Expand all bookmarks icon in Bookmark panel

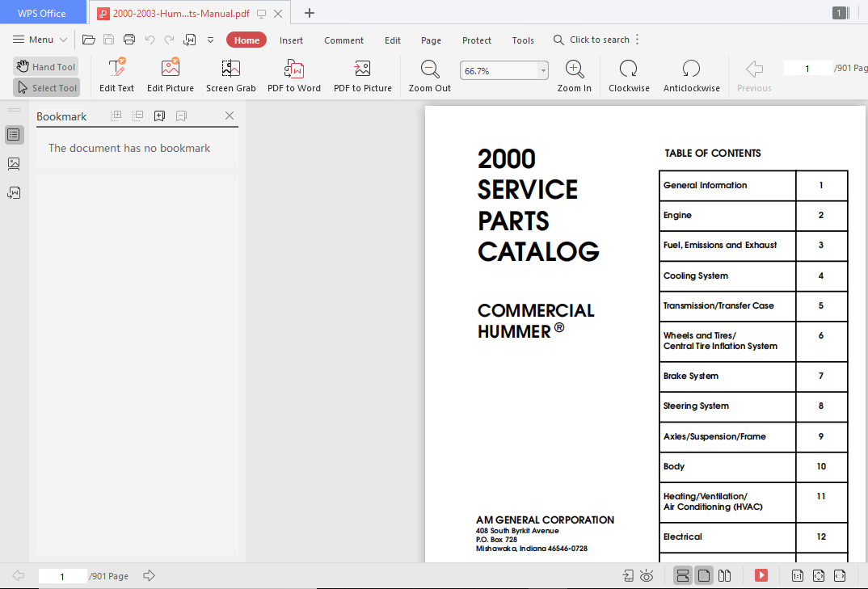coord(116,116)
